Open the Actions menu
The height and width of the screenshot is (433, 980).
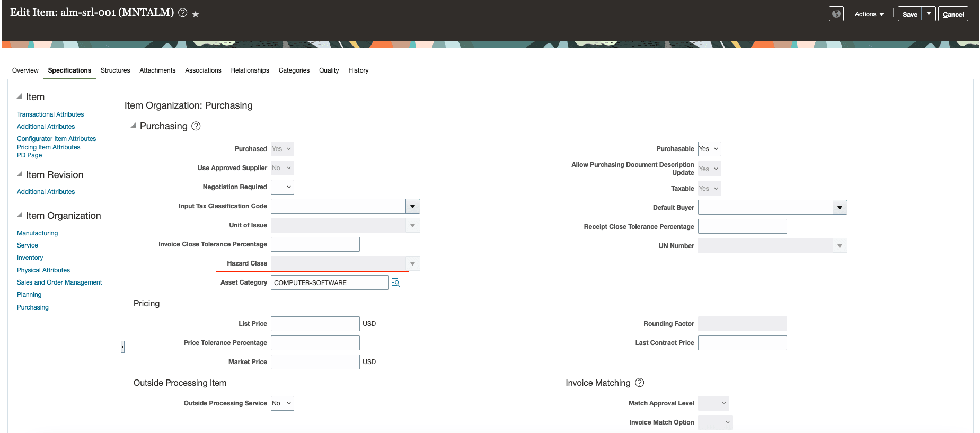869,14
